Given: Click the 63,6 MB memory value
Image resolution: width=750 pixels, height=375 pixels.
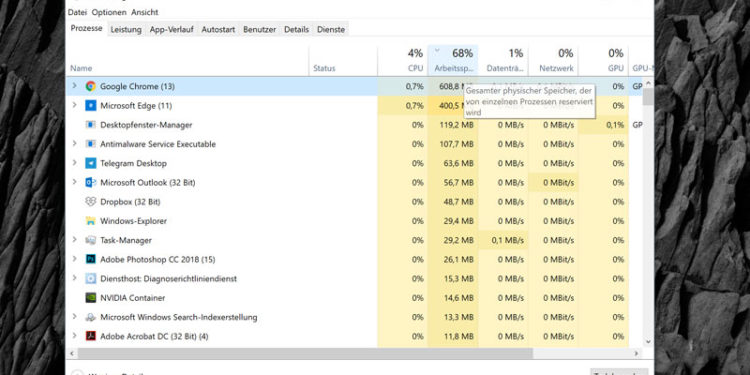Looking at the screenshot, I should point(458,163).
